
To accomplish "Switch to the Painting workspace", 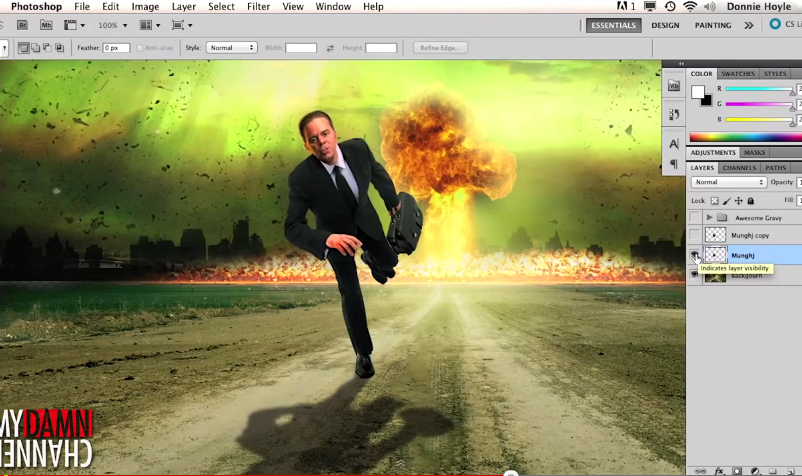I will point(712,25).
